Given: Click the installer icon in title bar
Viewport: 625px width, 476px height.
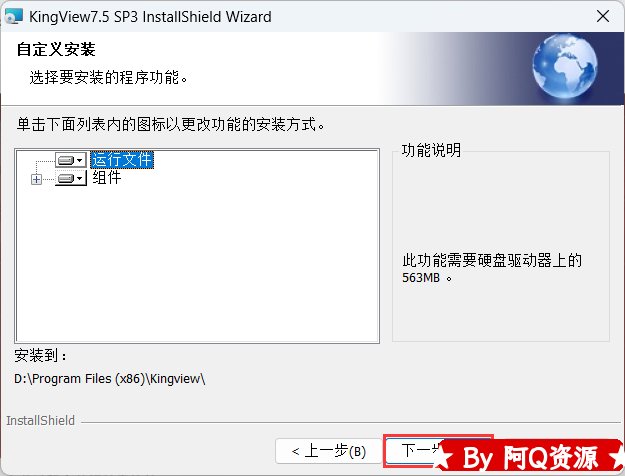Looking at the screenshot, I should [x=13, y=16].
